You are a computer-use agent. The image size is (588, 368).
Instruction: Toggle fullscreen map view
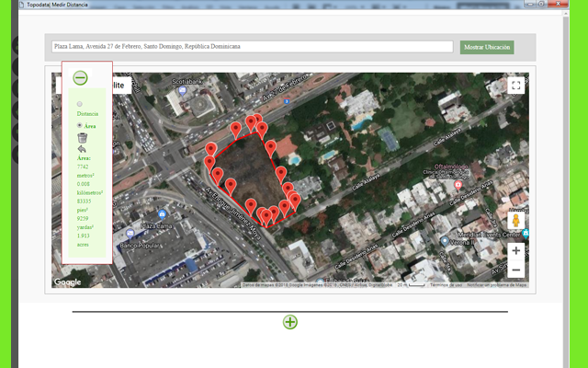(x=515, y=86)
